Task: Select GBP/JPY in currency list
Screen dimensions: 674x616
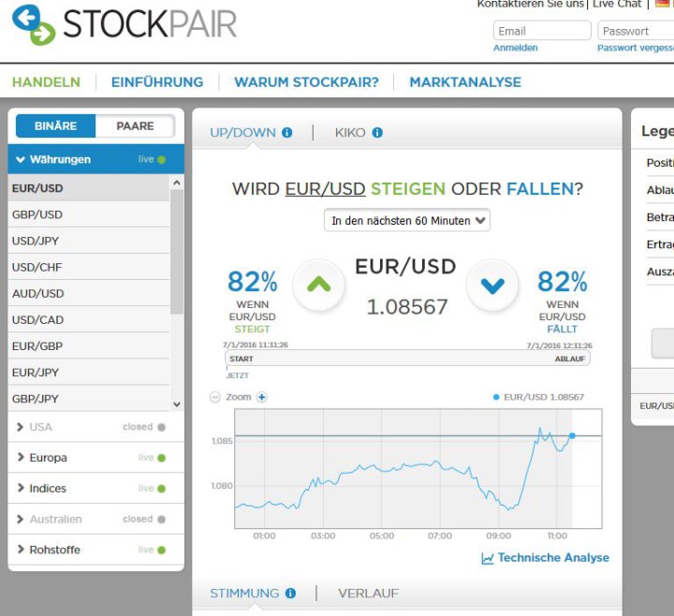Action: point(89,399)
